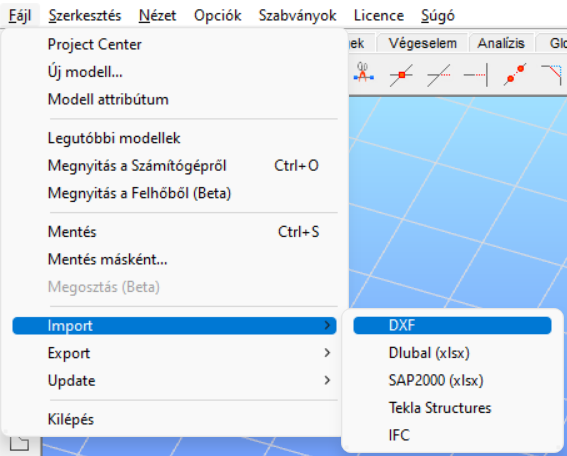567x456 pixels.
Task: Pick the chamfer corner tool icon
Action: click(551, 74)
